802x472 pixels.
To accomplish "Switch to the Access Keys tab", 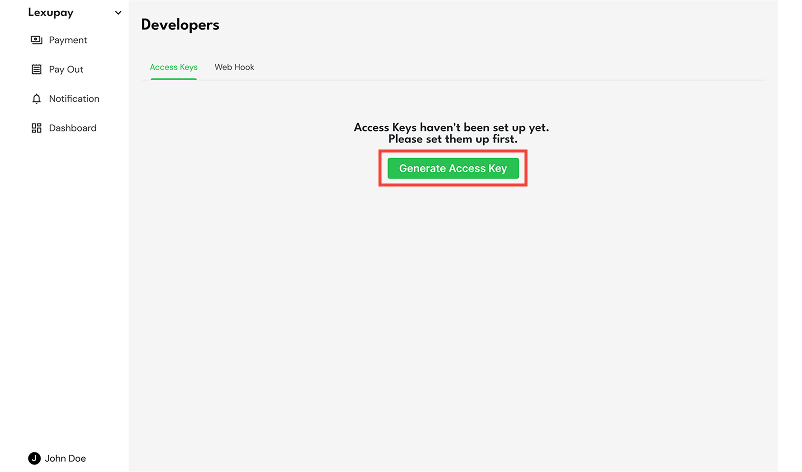I will click(173, 67).
